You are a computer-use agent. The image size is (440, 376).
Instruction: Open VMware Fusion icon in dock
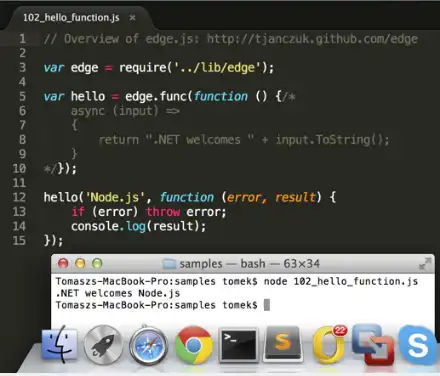point(373,344)
